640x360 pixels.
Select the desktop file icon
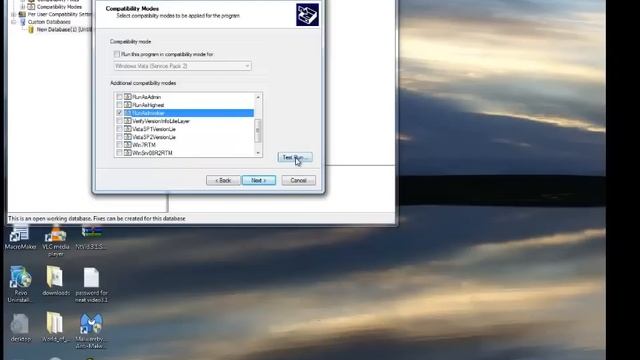point(20,328)
